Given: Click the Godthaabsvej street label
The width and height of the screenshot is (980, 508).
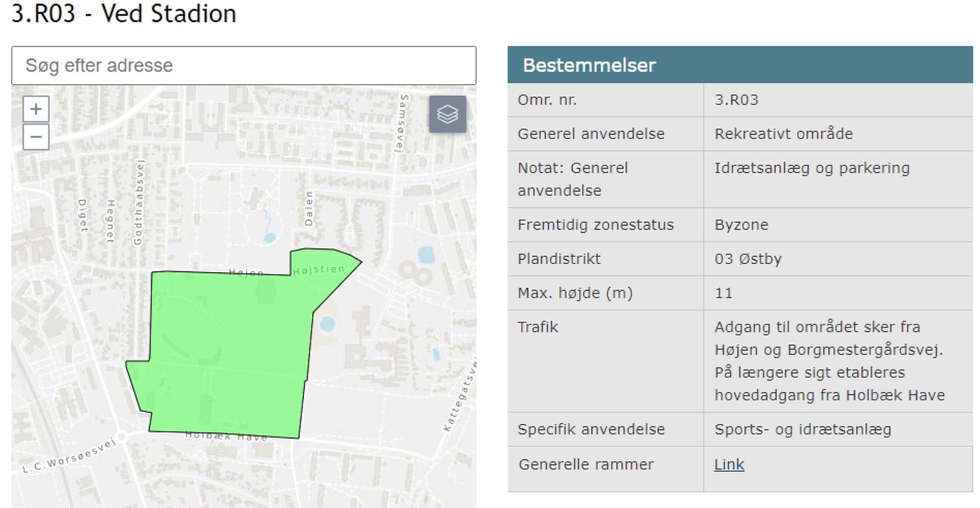Looking at the screenshot, I should click(x=138, y=202).
